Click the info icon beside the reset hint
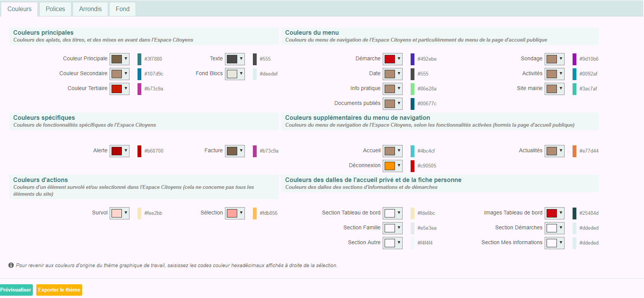 click(11, 265)
